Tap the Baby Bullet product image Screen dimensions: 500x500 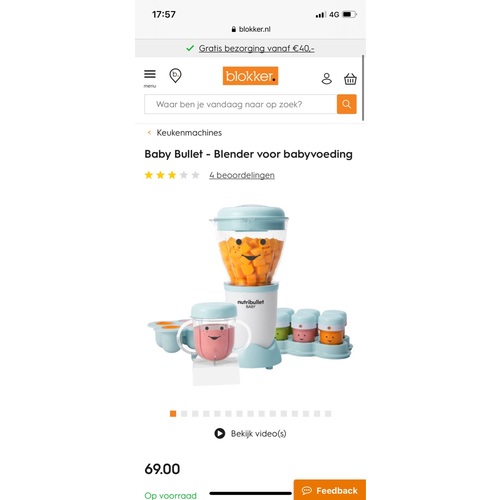(x=250, y=295)
